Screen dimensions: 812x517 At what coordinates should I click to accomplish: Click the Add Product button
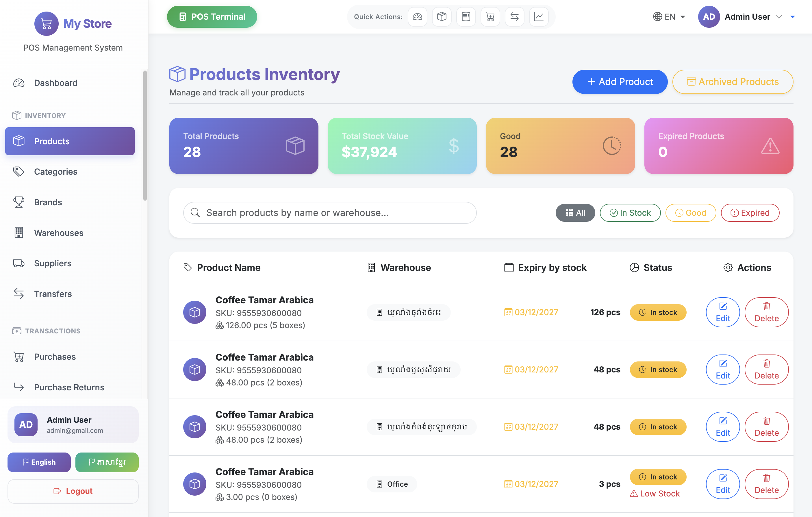[620, 82]
